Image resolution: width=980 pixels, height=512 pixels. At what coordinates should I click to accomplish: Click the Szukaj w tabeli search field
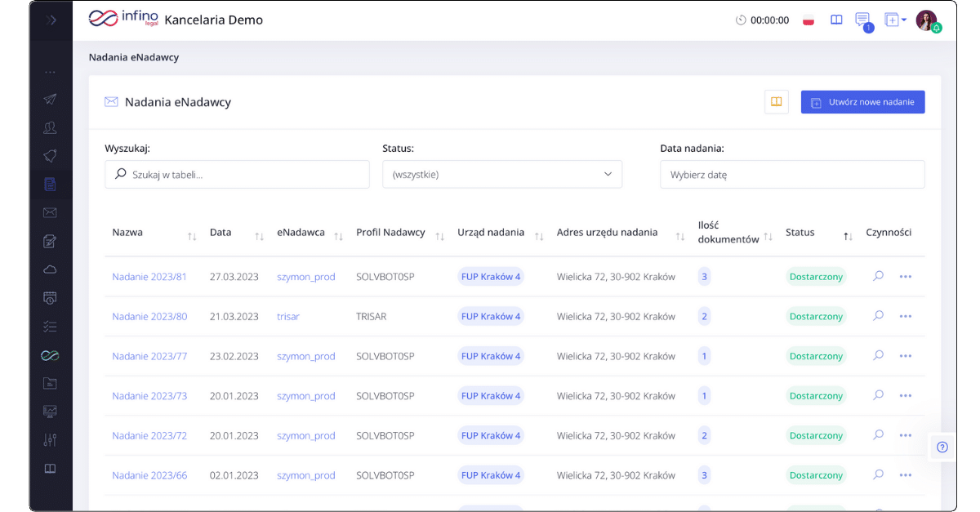pos(237,174)
